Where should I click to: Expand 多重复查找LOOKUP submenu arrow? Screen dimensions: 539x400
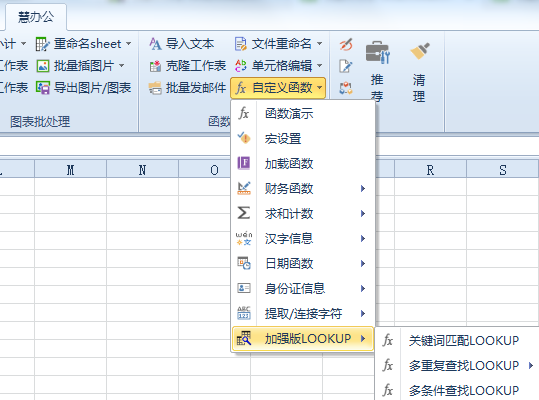[x=531, y=366]
